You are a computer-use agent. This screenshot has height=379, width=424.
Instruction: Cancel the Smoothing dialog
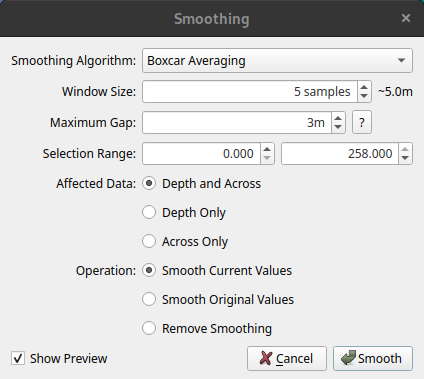click(287, 359)
